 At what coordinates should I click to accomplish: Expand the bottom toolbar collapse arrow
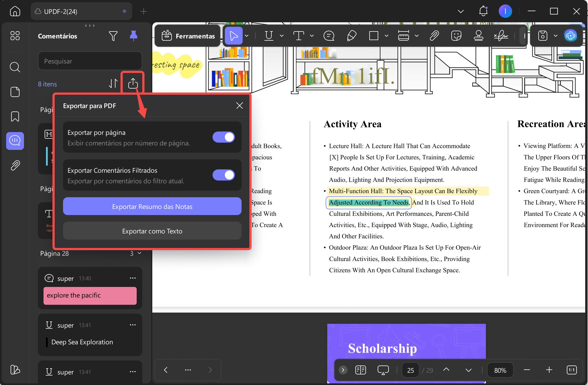(x=343, y=370)
